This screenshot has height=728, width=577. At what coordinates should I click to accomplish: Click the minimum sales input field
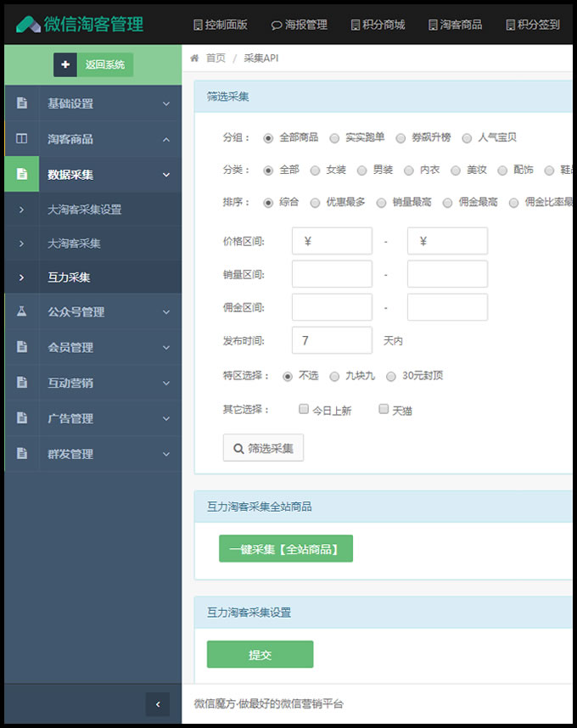point(332,274)
